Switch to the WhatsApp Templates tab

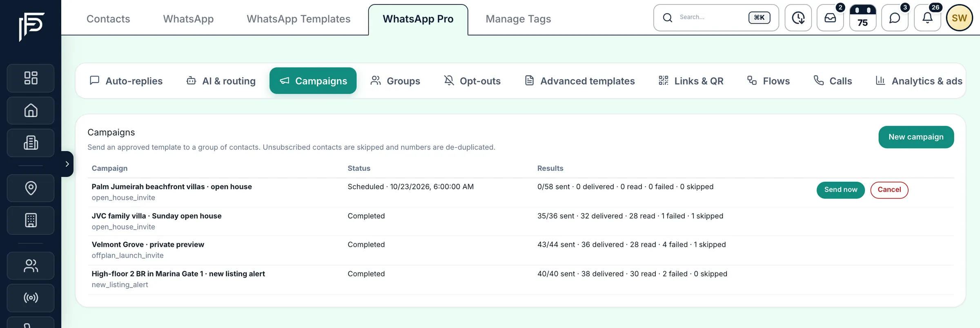[298, 19]
